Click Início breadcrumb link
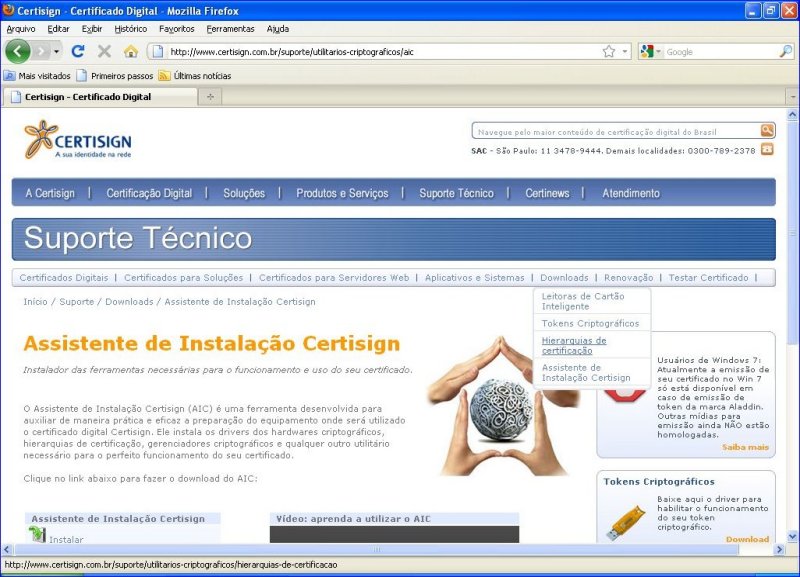Viewport: 800px width, 577px height. click(x=35, y=302)
